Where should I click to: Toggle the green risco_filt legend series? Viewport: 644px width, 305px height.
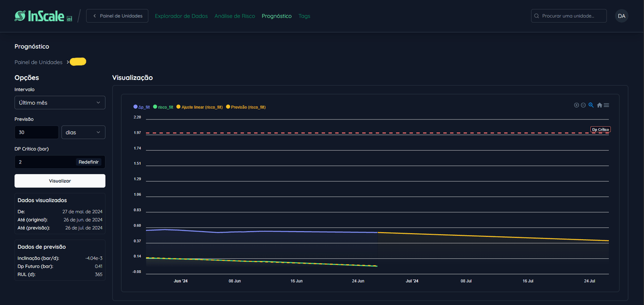(x=163, y=107)
